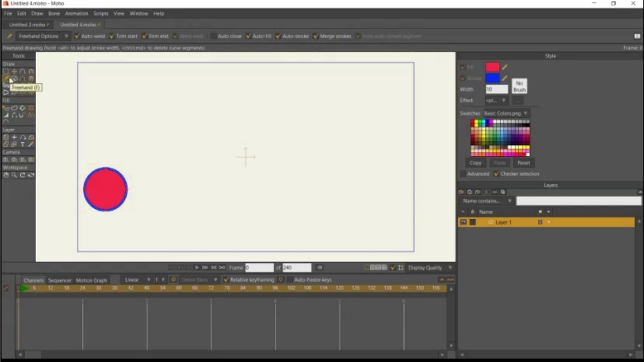Viewport: 644px width, 362px height.
Task: Click the blue stroke color swatch
Action: 493,78
